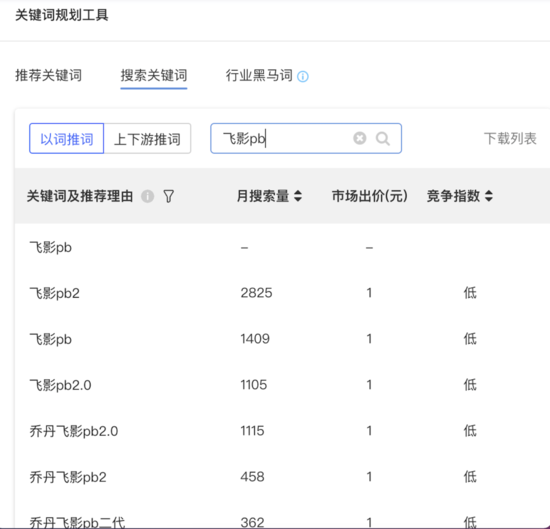Screen dimensions: 550x529
Task: Sort by 月搜索量 column arrows
Action: 298,196
